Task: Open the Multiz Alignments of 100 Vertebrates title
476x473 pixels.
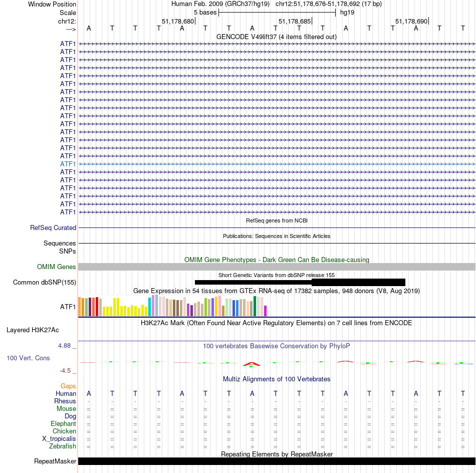Action: point(277,379)
